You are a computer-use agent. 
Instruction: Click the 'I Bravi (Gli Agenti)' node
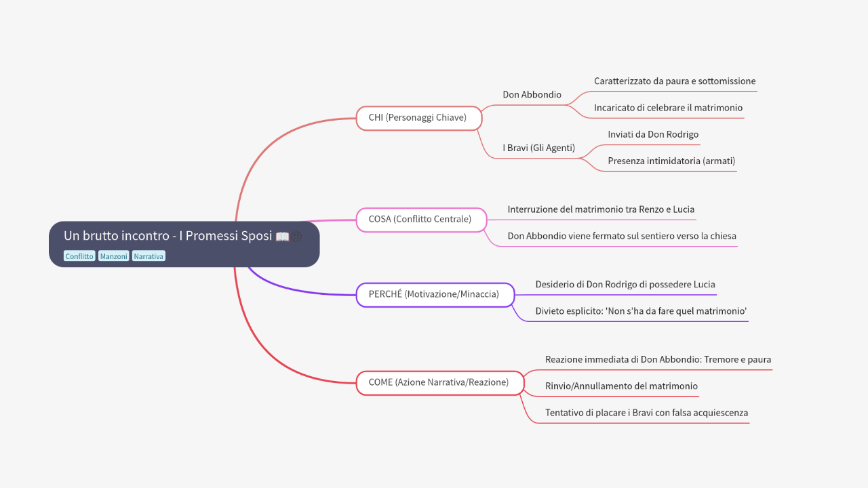538,147
